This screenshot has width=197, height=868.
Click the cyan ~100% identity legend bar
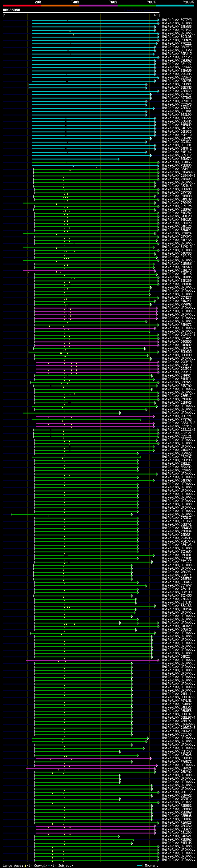tap(175, 6)
